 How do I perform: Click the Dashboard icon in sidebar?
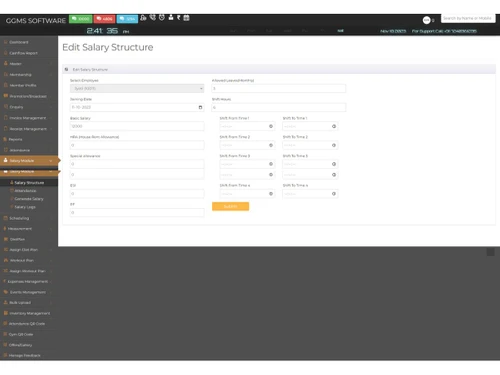pos(6,42)
